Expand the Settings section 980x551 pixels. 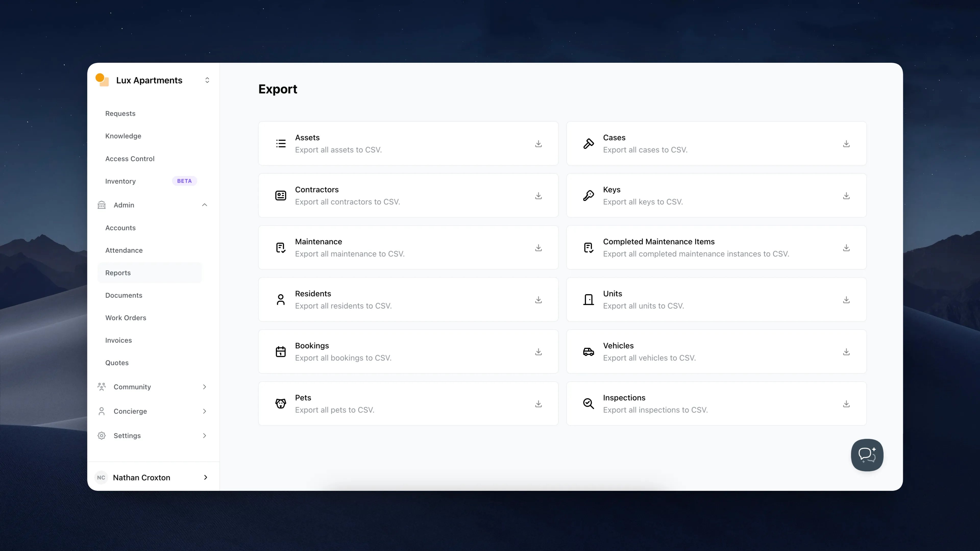[x=204, y=436]
